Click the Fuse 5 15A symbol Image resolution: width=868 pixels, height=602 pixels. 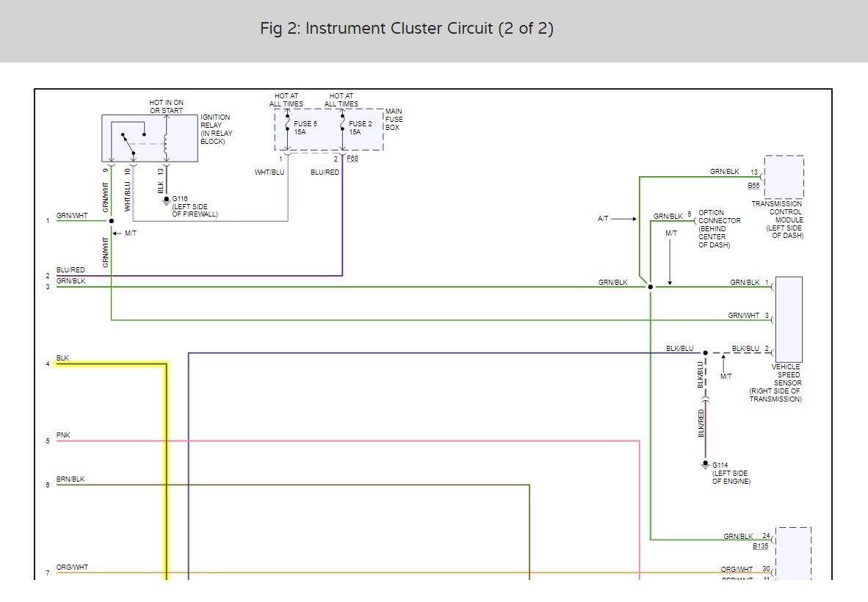pos(287,129)
